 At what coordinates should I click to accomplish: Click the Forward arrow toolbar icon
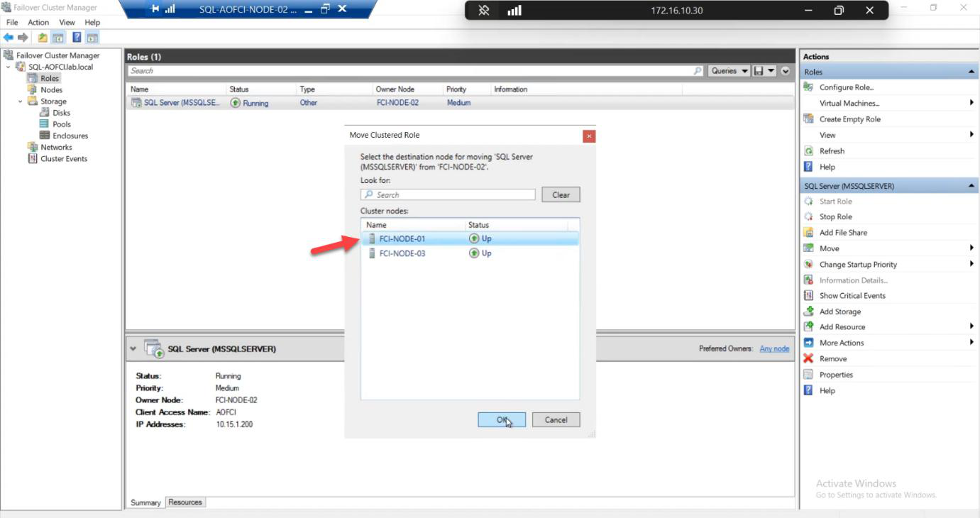pyautogui.click(x=23, y=38)
